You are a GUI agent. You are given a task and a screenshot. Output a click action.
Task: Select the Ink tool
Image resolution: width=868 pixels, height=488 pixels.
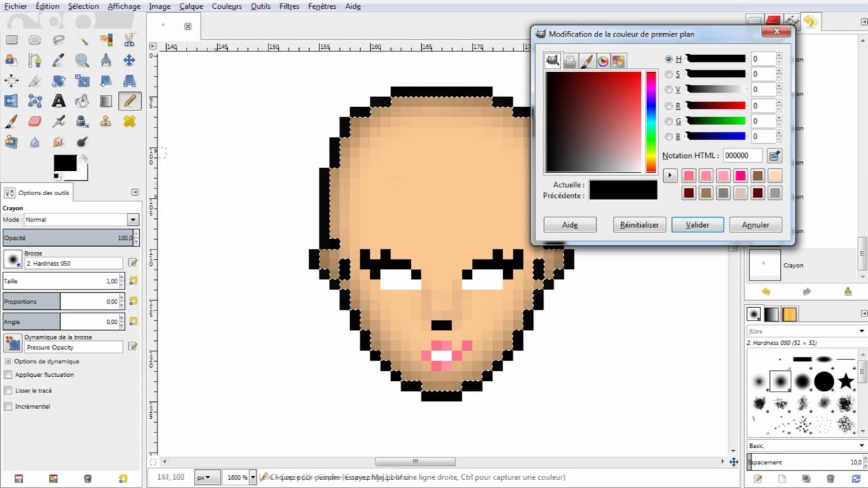(x=83, y=121)
